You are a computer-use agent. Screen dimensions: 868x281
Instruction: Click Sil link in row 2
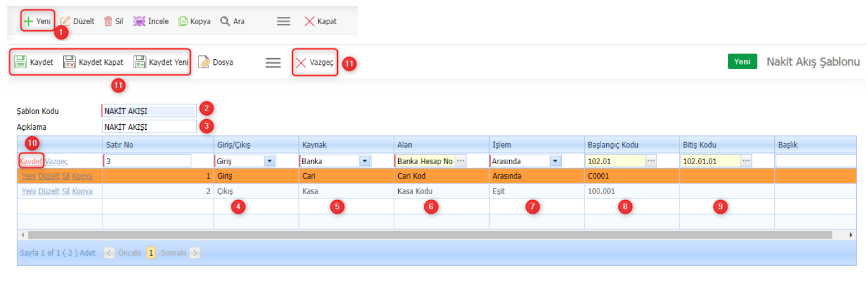(x=66, y=191)
